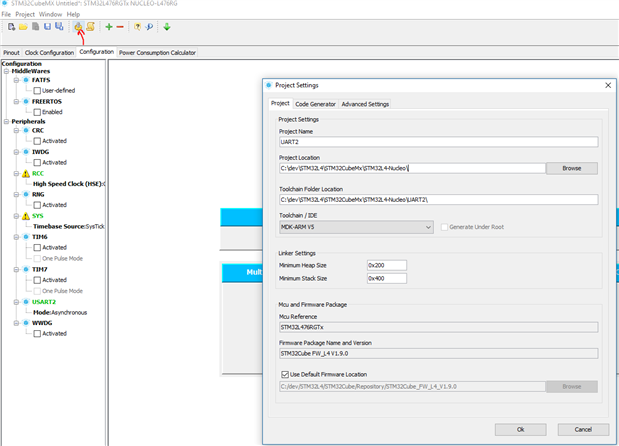The height and width of the screenshot is (446, 619).
Task: Click the Generate Report scroll icon
Action: (90, 26)
